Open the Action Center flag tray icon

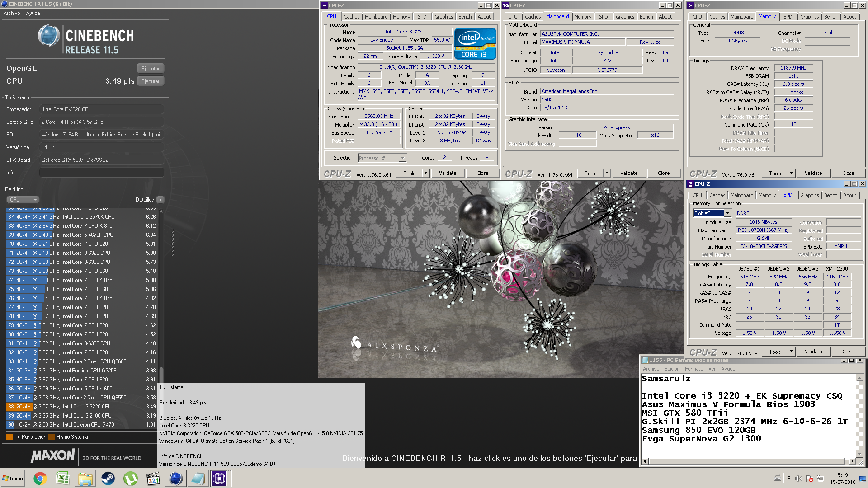(810, 479)
